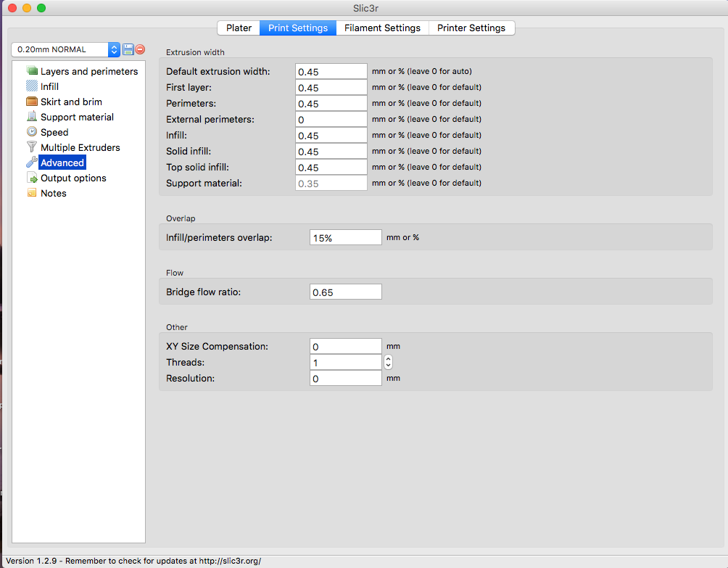Click the red delete preset icon
This screenshot has width=728, height=568.
click(140, 49)
